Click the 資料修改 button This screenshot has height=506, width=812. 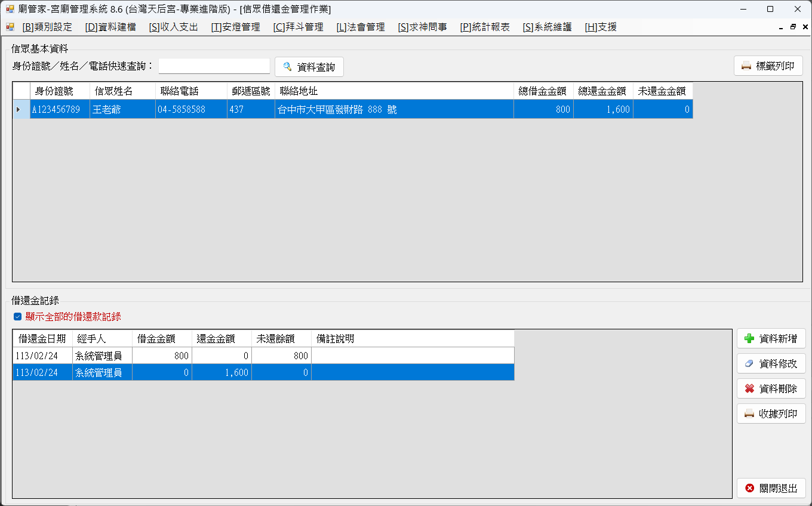pyautogui.click(x=771, y=363)
